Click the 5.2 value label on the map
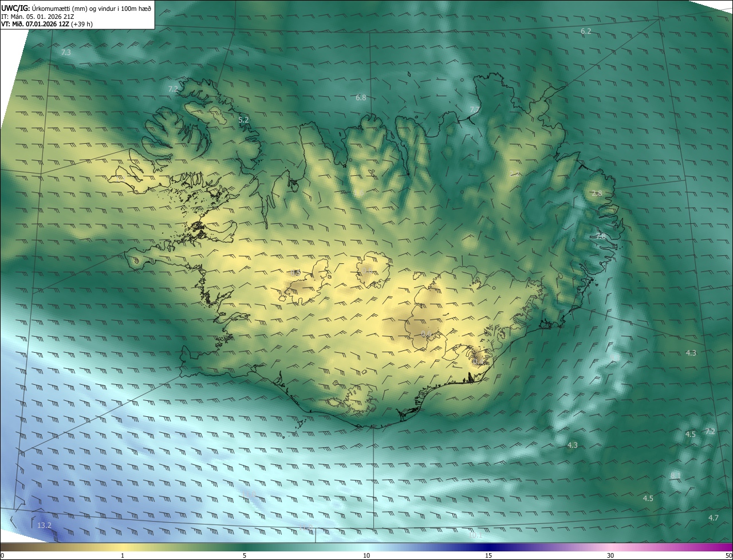This screenshot has height=560, width=733. coord(243,120)
